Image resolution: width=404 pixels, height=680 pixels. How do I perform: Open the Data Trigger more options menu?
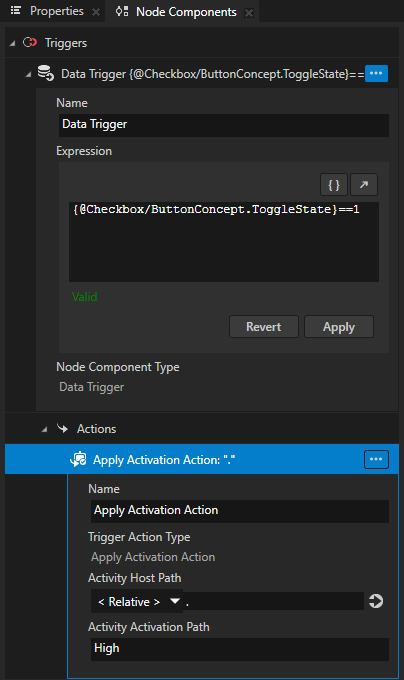click(x=376, y=73)
